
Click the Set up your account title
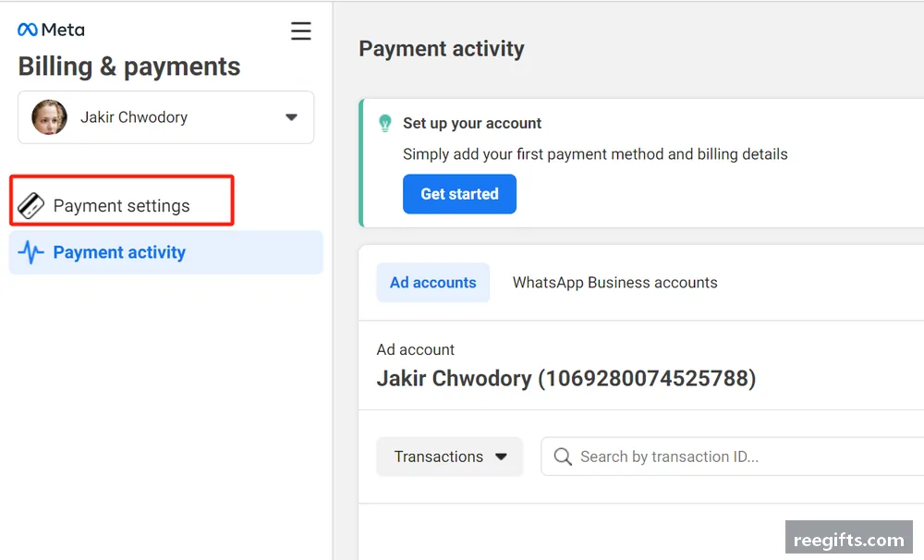coord(472,123)
